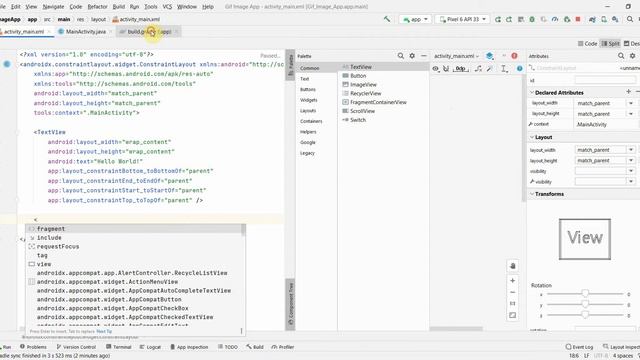Open the Terminal tool window

pos(119,347)
